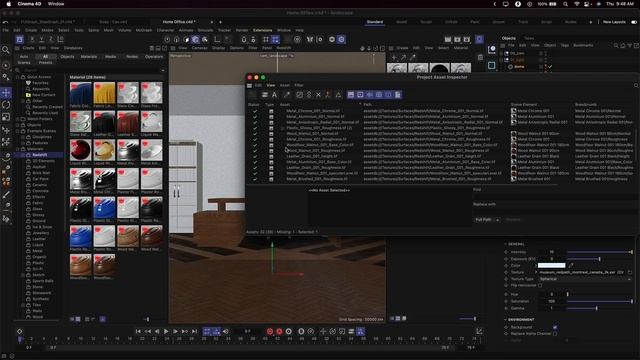The height and width of the screenshot is (360, 640).
Task: Toggle the New Layout switch
Action: pyautogui.click(x=634, y=22)
